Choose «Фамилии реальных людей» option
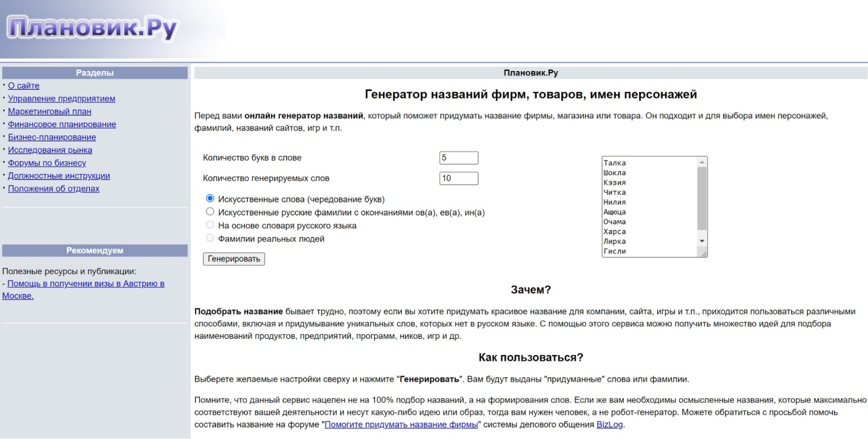 coord(210,238)
